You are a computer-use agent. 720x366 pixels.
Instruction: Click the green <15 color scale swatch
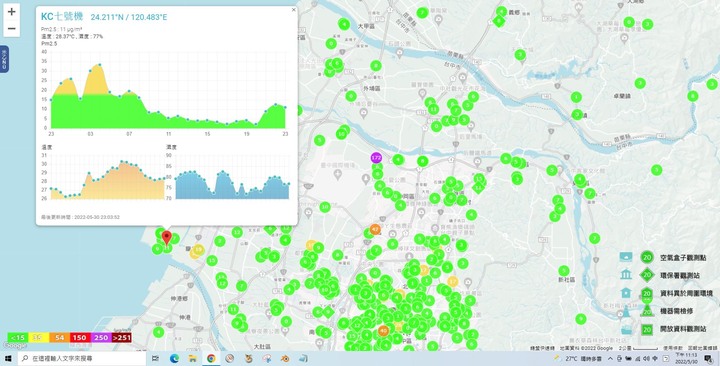17,338
